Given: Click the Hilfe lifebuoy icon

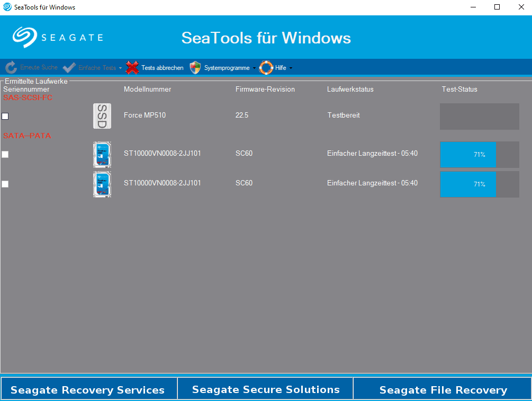Looking at the screenshot, I should [x=266, y=68].
